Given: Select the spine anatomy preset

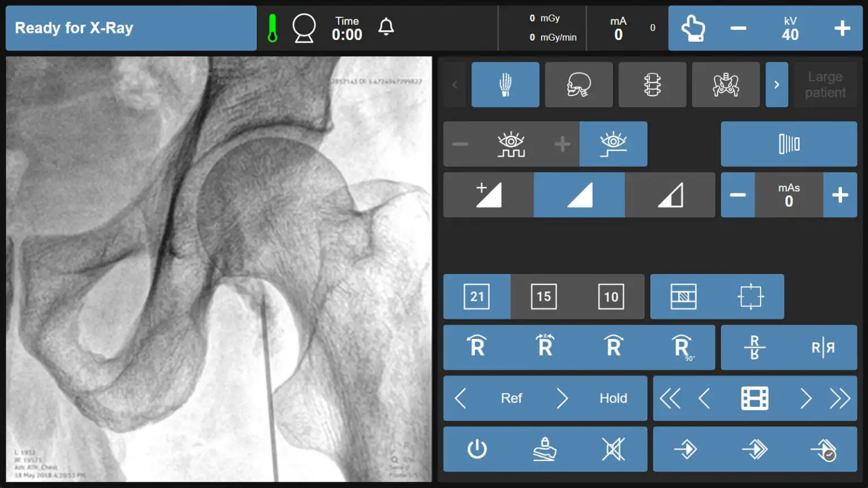Looking at the screenshot, I should (652, 85).
